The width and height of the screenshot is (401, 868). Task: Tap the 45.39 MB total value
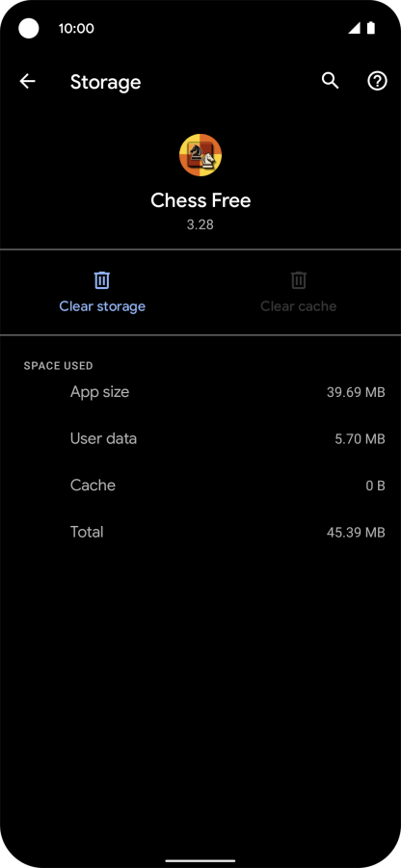pos(356,533)
